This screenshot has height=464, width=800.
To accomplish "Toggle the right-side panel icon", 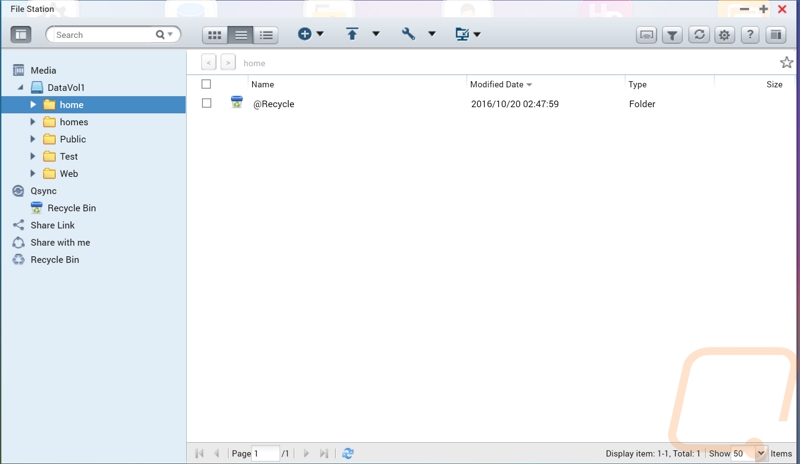I will 776,35.
